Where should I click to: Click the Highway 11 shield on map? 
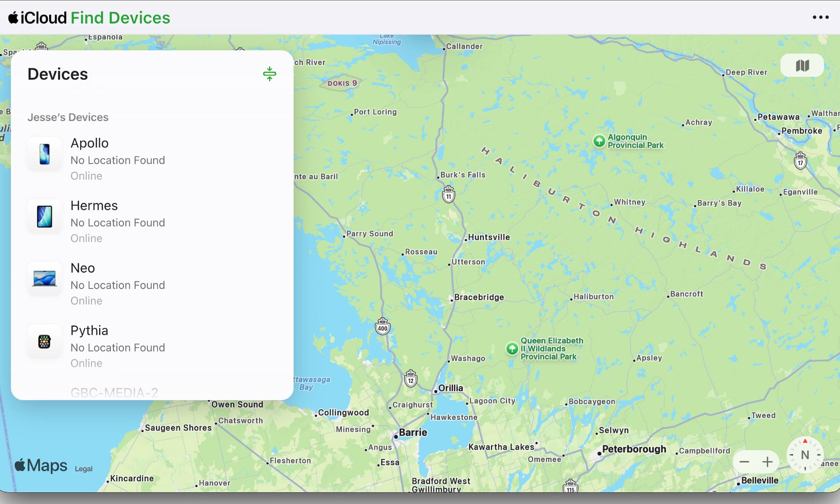[449, 194]
